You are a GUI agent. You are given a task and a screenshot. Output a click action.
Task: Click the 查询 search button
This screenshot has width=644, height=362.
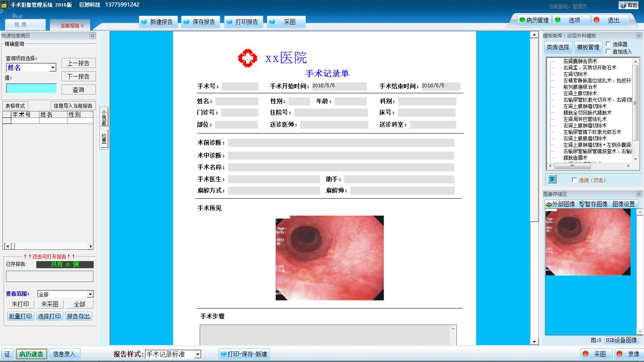(78, 90)
